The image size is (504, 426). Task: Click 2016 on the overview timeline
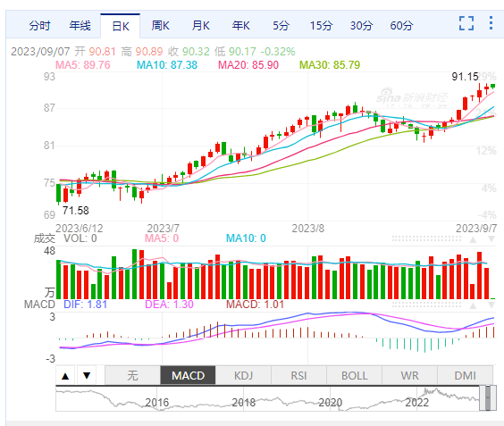click(x=157, y=402)
